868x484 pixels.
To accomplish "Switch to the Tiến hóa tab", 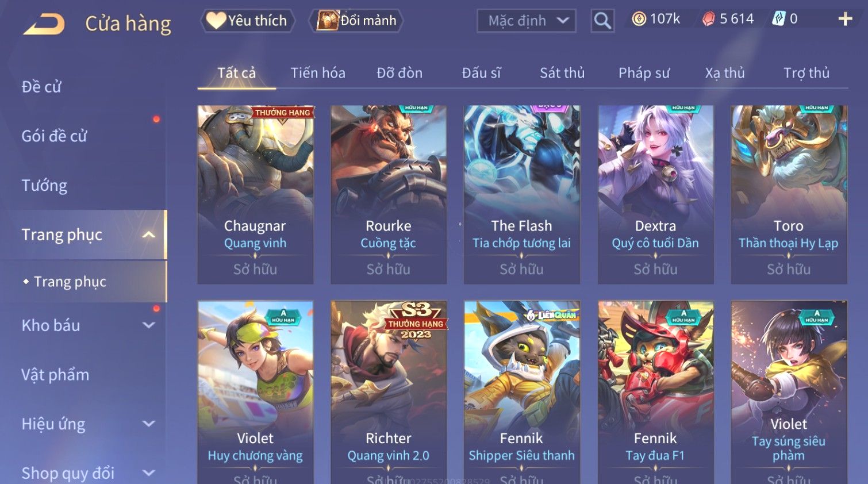I will 318,73.
